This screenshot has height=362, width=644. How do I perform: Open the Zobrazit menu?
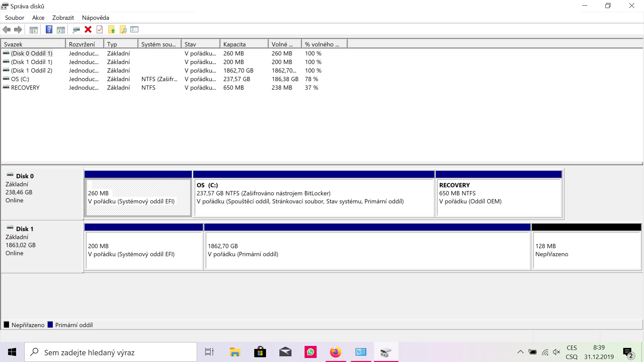tap(63, 18)
